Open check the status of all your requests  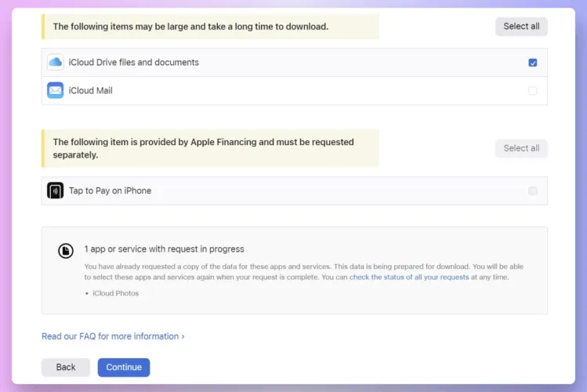point(409,278)
